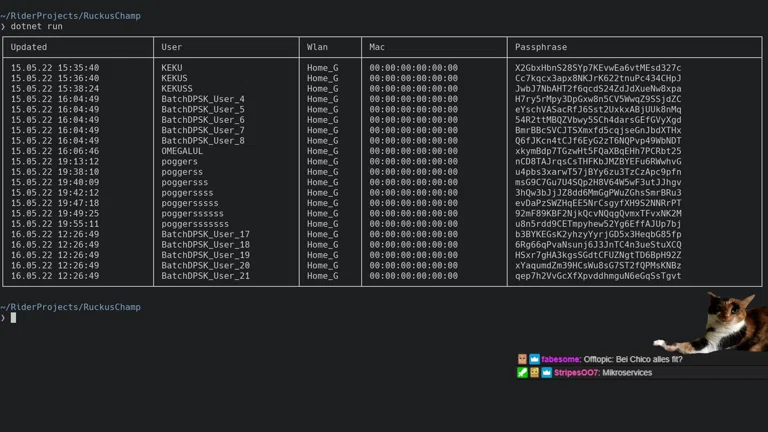Click the blue crown badge beside fabesome
This screenshot has height=432, width=768.
point(534,359)
